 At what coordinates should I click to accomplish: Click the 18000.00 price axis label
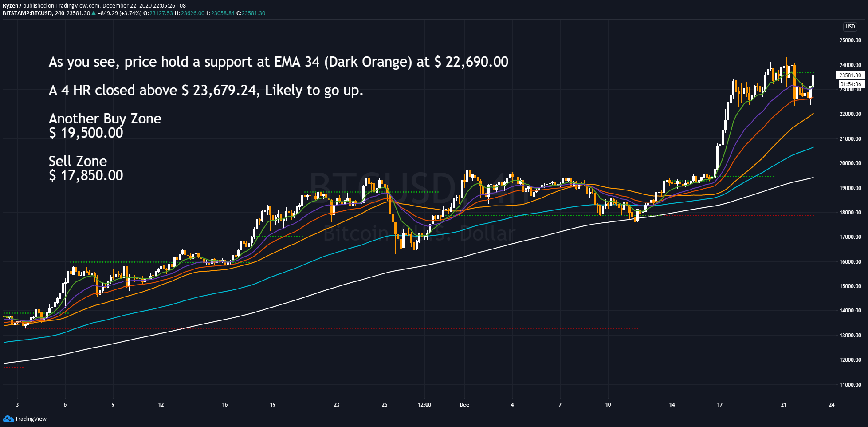[850, 213]
